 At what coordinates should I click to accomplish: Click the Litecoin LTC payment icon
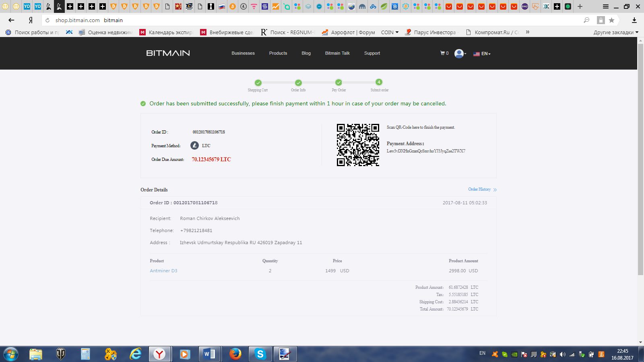point(194,146)
